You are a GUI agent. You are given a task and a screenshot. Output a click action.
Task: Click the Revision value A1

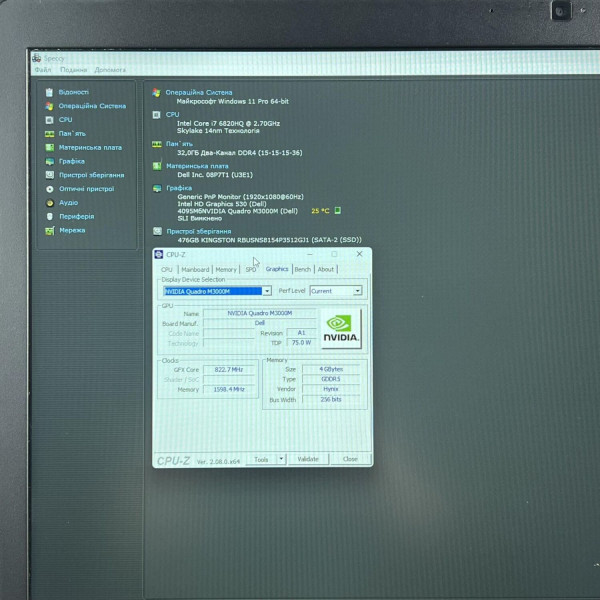[302, 333]
